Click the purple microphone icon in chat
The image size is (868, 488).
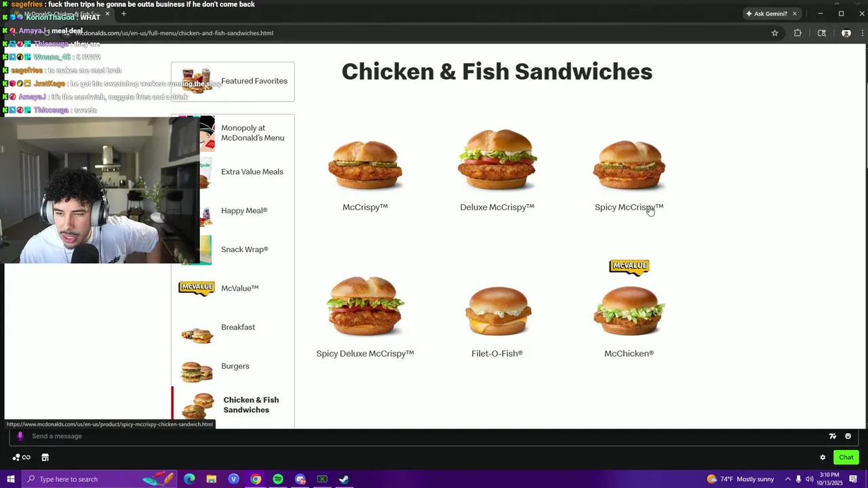(20, 436)
